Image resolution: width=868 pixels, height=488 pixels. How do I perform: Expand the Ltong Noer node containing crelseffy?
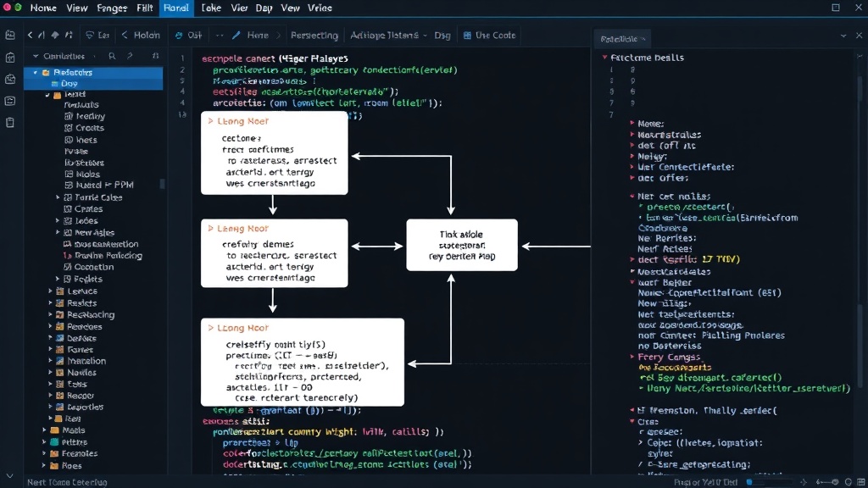pyautogui.click(x=210, y=328)
